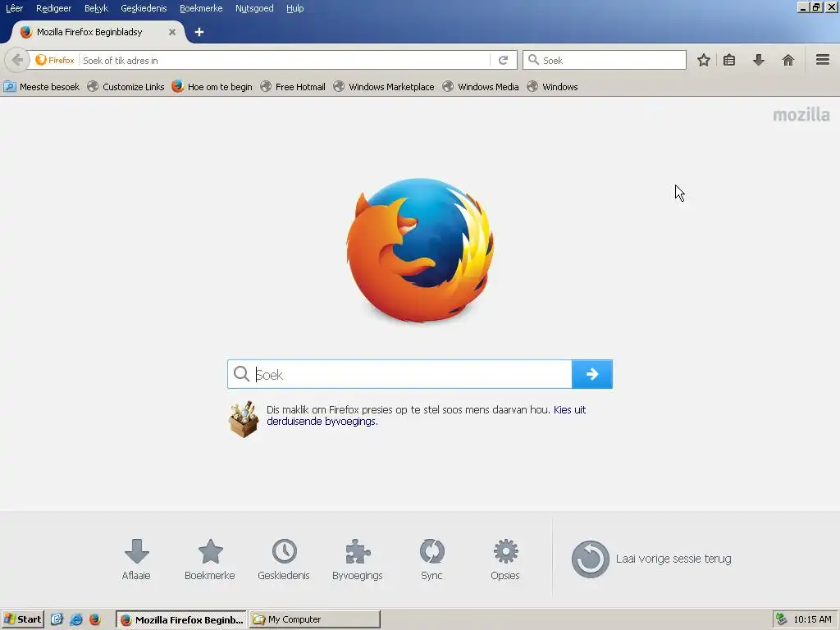Go to home page via house icon
Viewport: 840px width, 630px height.
coord(788,60)
